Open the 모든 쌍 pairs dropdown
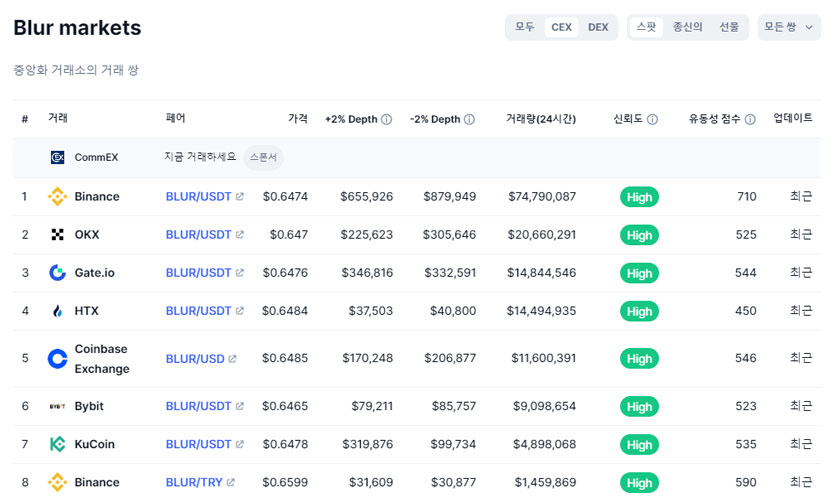Screen dimensions: 840x500 (x=789, y=27)
